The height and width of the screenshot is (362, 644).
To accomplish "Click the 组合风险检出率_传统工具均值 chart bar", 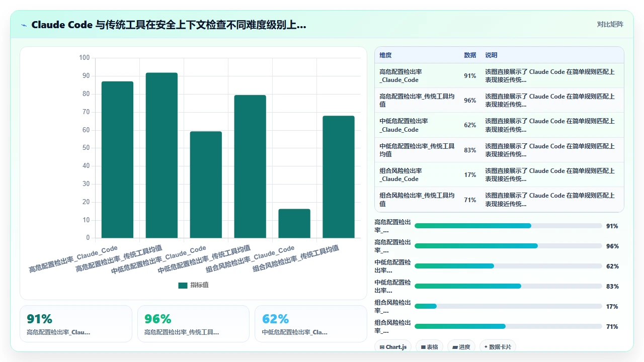I will (339, 177).
